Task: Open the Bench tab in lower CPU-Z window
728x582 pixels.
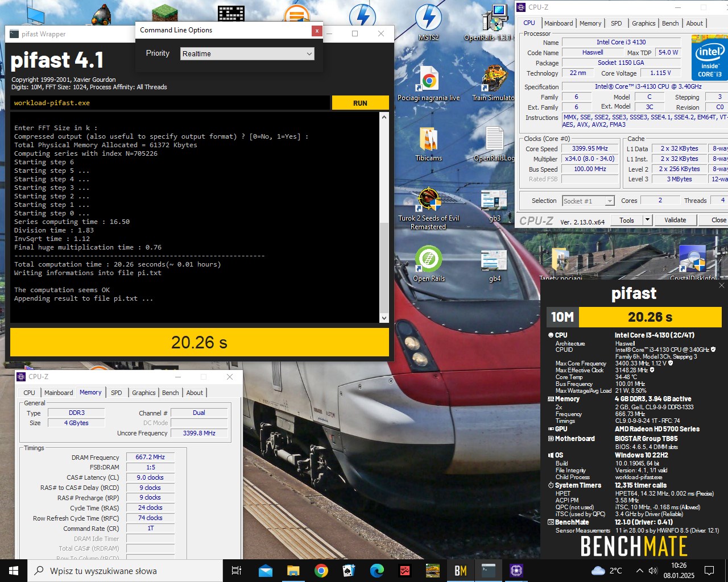Action: click(171, 393)
